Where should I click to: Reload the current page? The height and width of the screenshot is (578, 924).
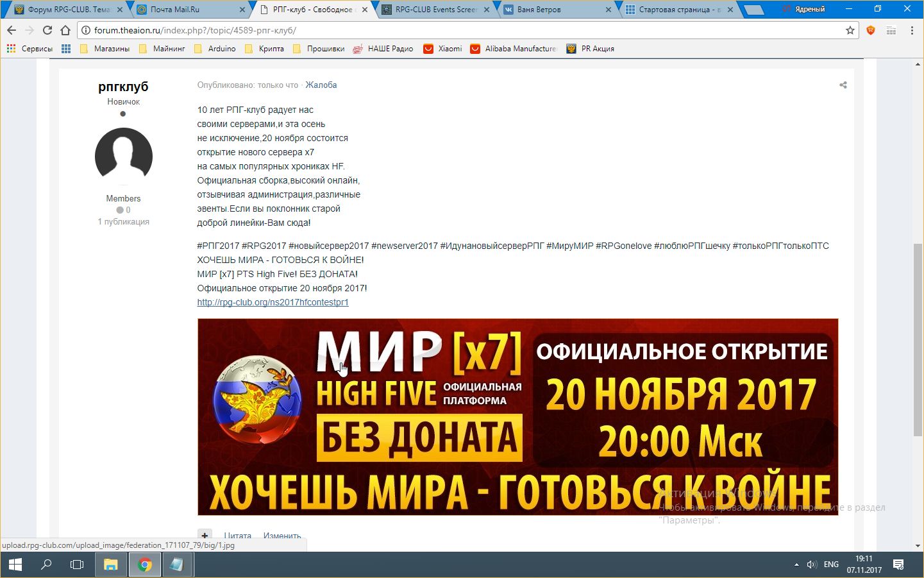point(47,30)
